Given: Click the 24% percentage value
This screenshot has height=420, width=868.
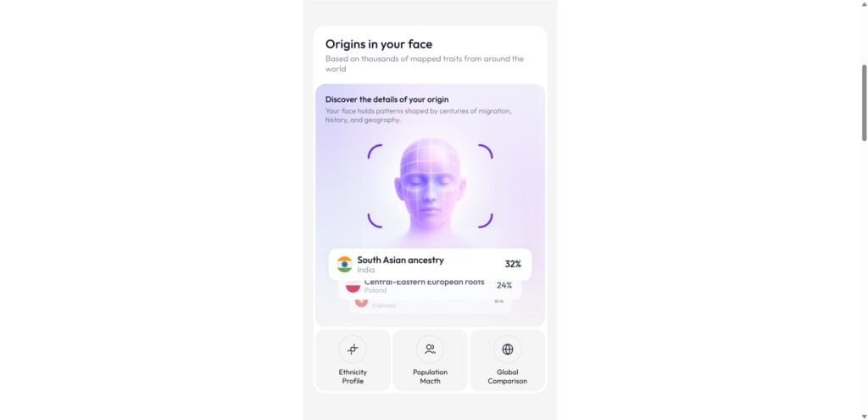Looking at the screenshot, I should click(504, 285).
